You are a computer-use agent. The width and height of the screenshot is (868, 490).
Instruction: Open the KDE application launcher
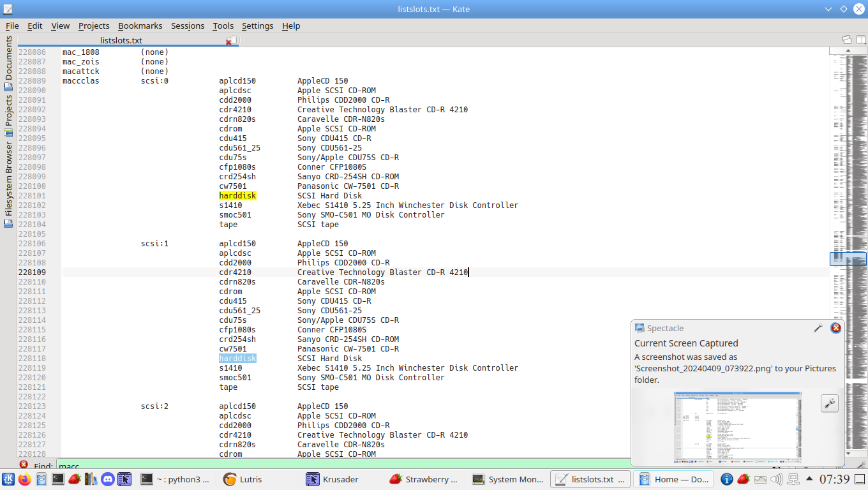pos(8,479)
